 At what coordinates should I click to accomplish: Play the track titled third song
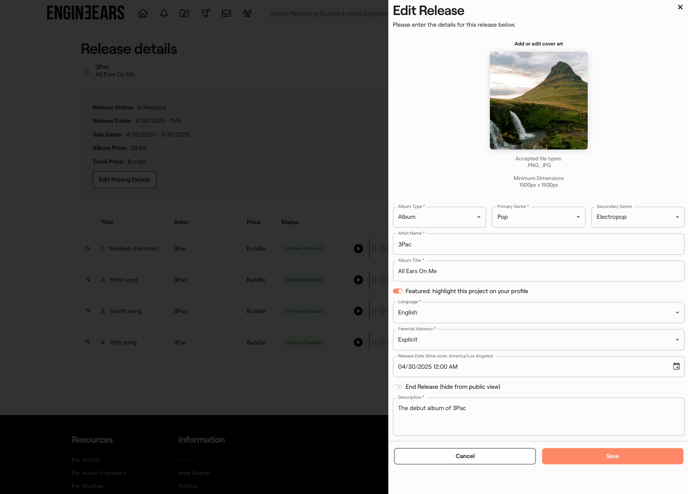358,280
